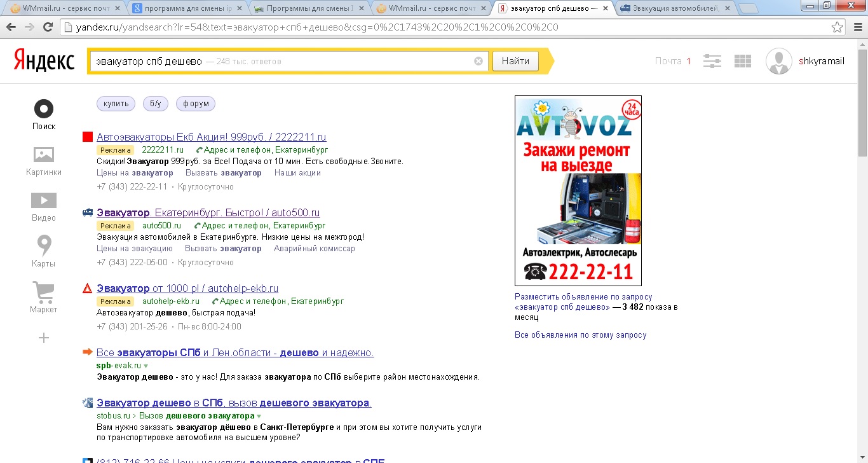
Task: Click favicon of auto500.ru result
Action: [x=88, y=212]
